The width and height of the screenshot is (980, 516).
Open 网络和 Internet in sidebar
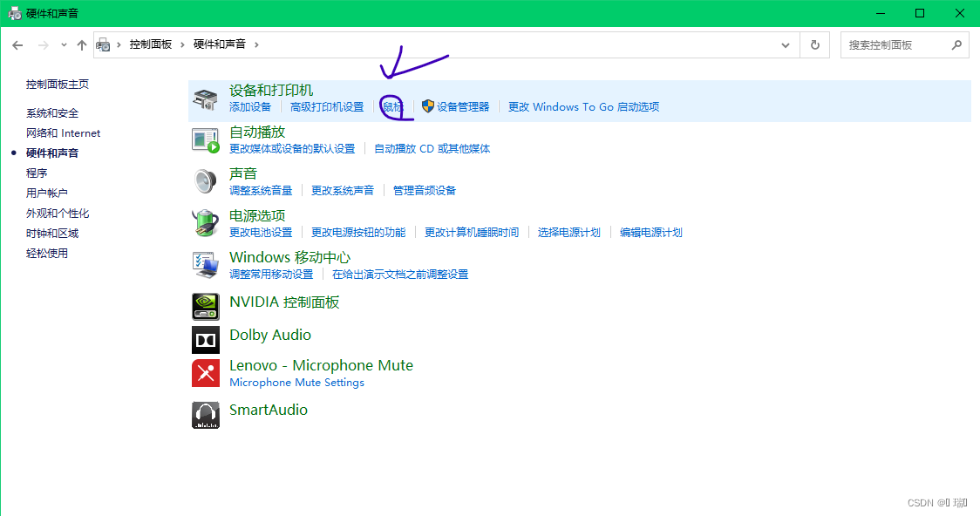pos(63,133)
